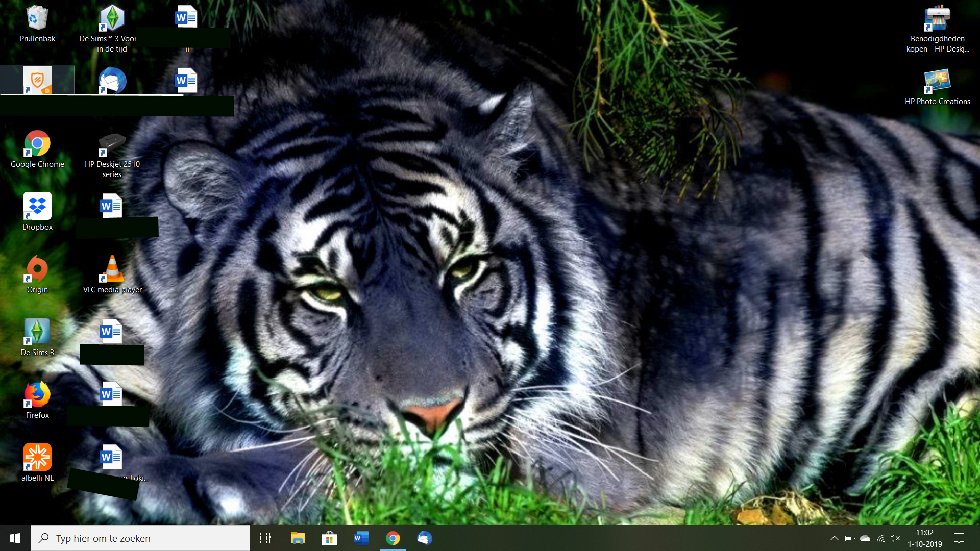Open Task View in the taskbar

pyautogui.click(x=265, y=538)
